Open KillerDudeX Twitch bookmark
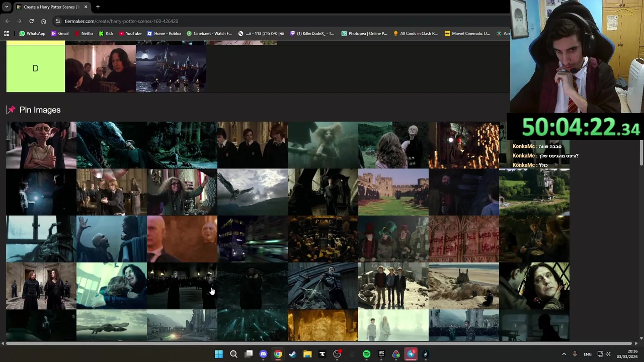 click(312, 33)
